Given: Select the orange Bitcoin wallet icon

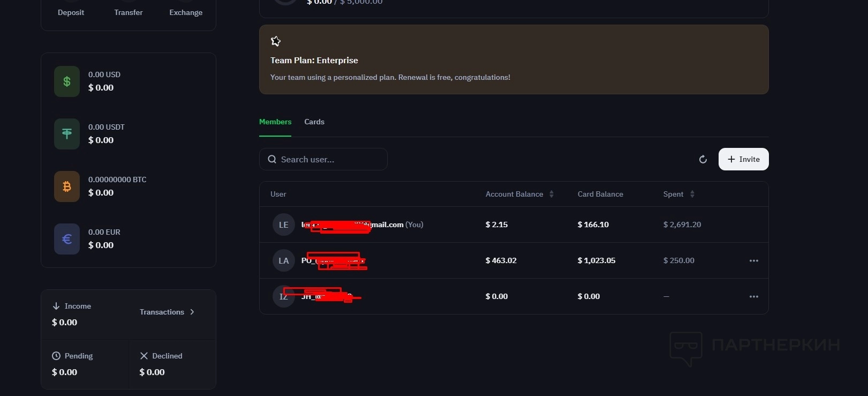Looking at the screenshot, I should pos(67,186).
